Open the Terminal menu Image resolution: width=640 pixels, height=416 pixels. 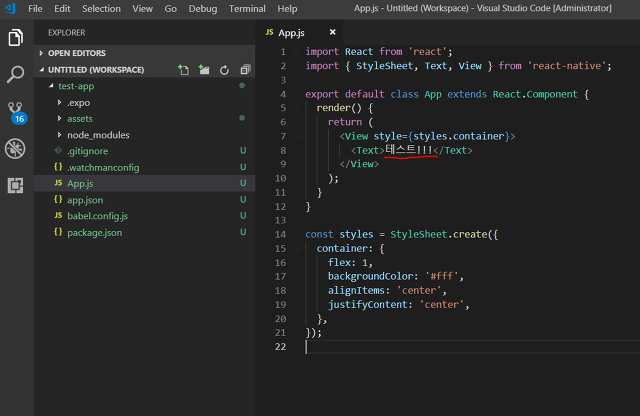[247, 9]
